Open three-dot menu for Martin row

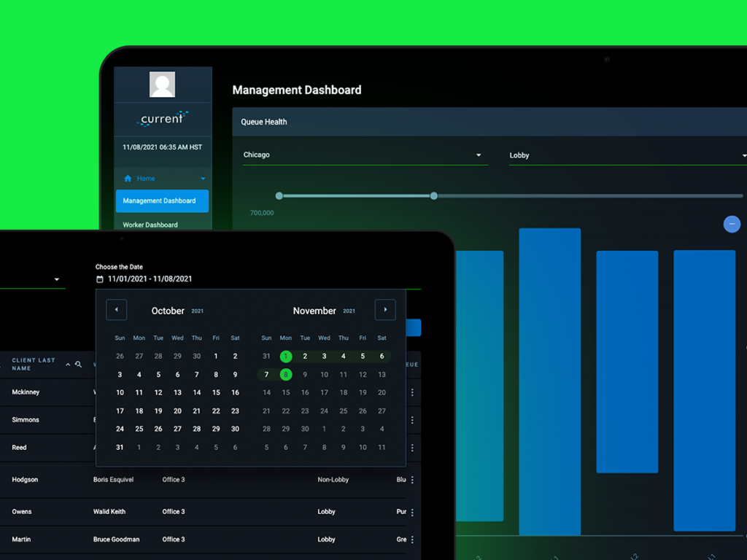[412, 540]
